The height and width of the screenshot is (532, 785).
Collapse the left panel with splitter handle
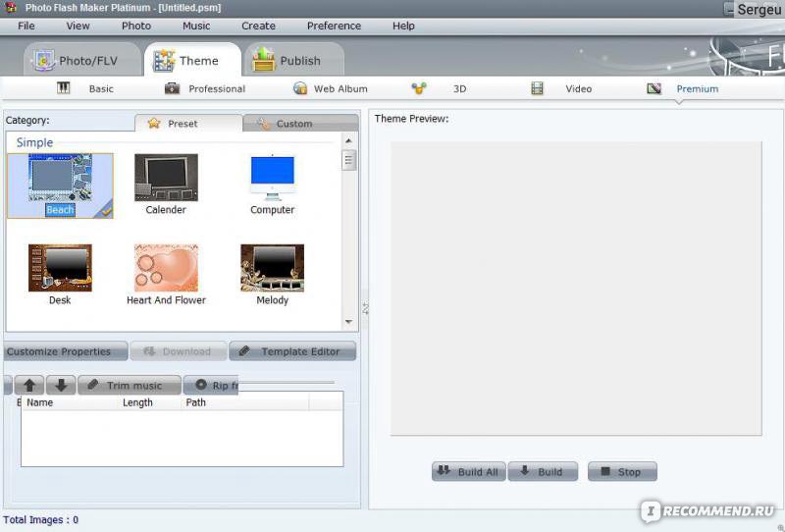tap(365, 308)
